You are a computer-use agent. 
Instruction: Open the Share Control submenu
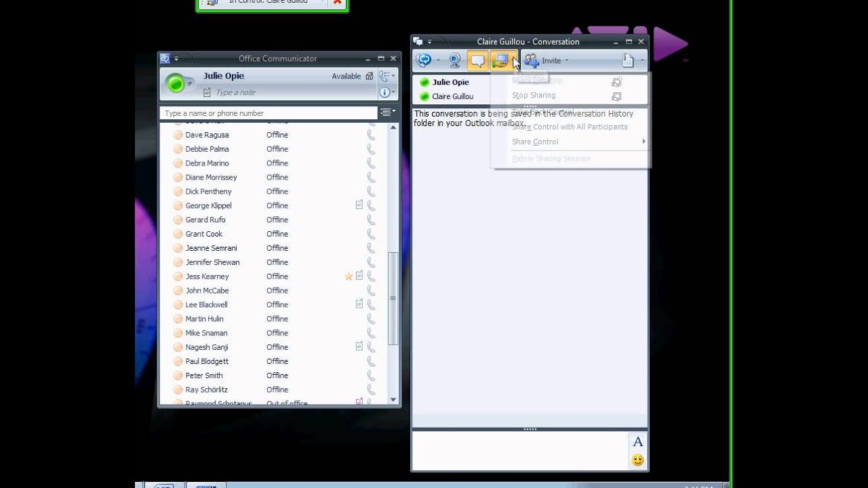(x=578, y=142)
